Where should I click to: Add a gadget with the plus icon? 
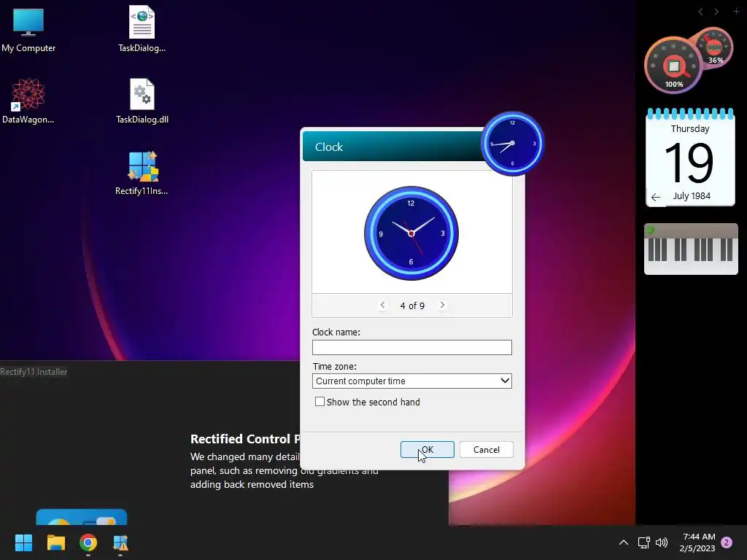pyautogui.click(x=736, y=11)
